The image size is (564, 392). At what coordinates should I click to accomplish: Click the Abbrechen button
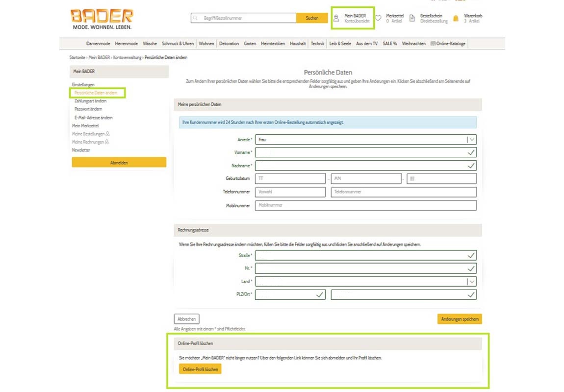point(186,319)
